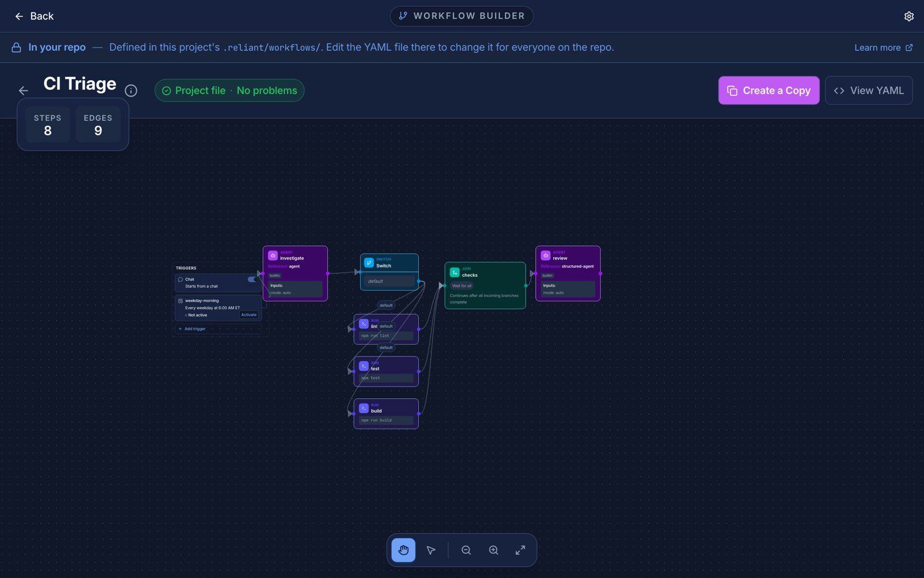The image size is (924, 578).
Task: Select the pointer selection tool
Action: click(x=431, y=550)
